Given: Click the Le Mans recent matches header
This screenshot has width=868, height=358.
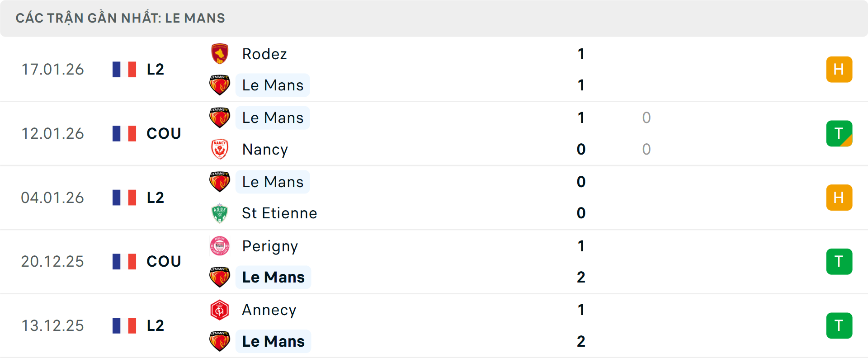Looking at the screenshot, I should tap(120, 18).
